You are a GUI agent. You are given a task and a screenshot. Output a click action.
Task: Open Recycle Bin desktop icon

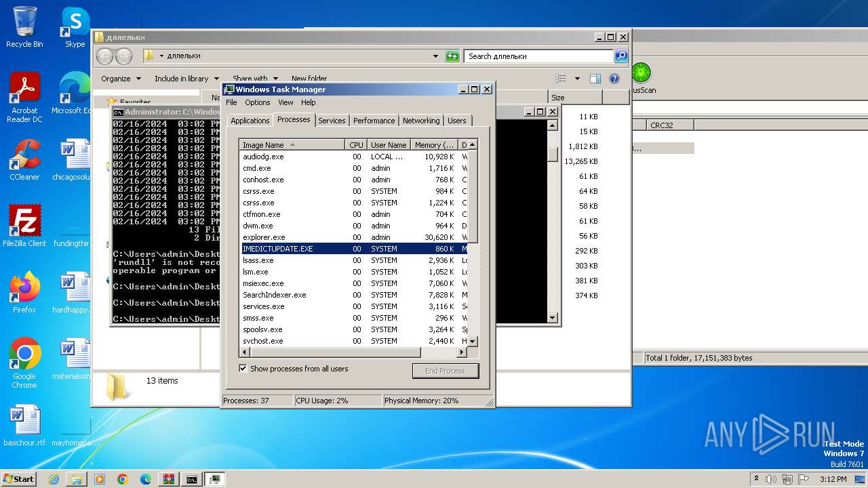click(x=24, y=27)
